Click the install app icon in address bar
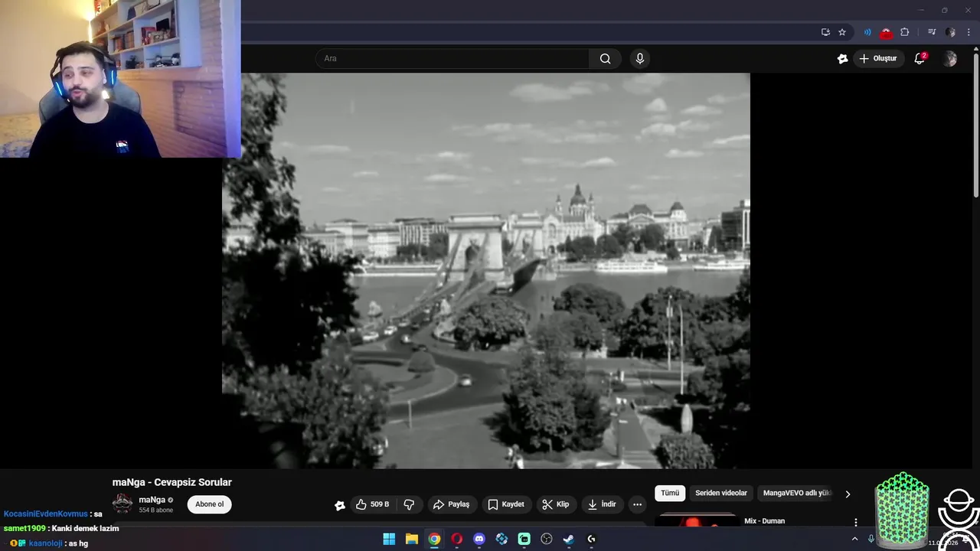Viewport: 980px width, 551px height. [x=825, y=32]
